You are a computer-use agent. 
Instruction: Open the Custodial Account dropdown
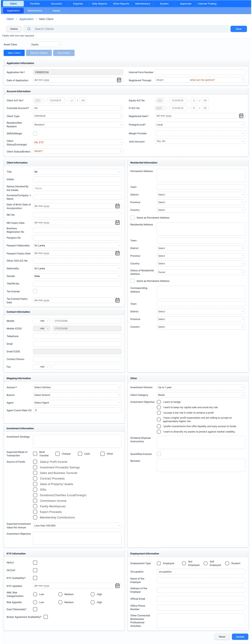point(78,108)
